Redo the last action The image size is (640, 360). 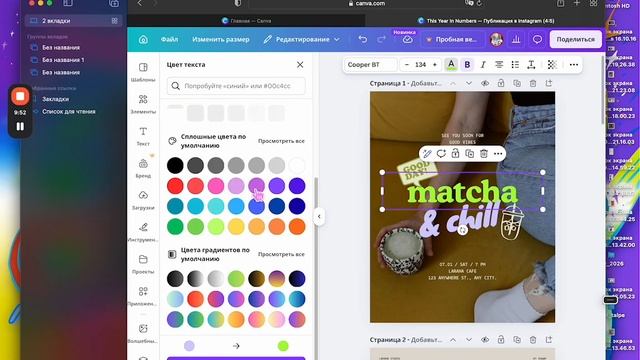(x=381, y=40)
